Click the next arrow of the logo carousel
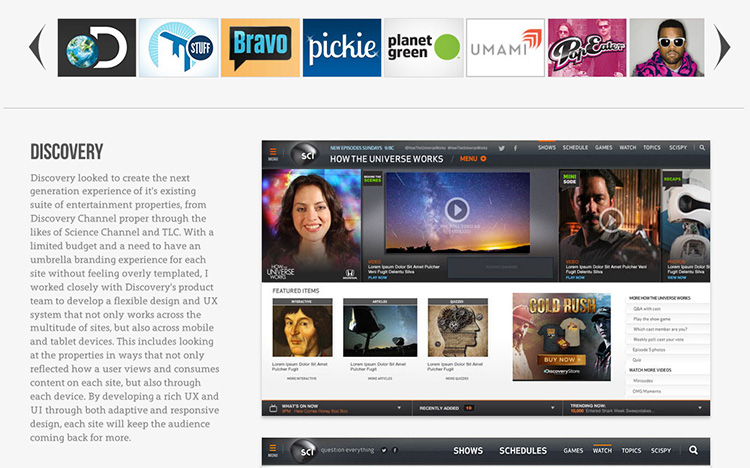 point(722,47)
